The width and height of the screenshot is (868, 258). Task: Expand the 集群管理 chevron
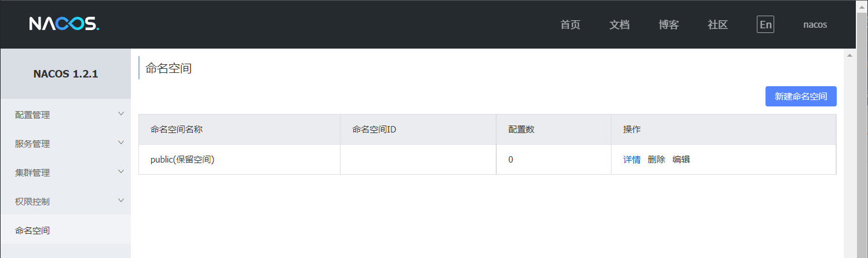click(x=121, y=172)
